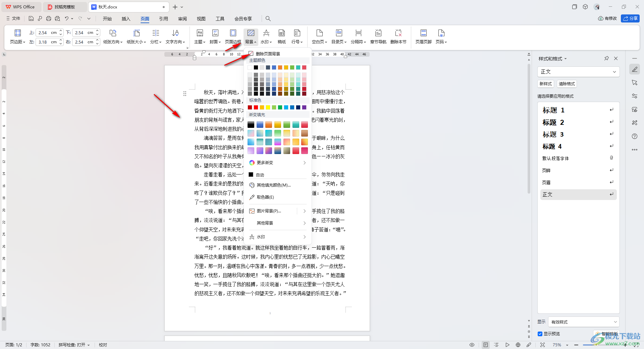Open the 分栏 columns tool
644x349 pixels.
tap(156, 37)
